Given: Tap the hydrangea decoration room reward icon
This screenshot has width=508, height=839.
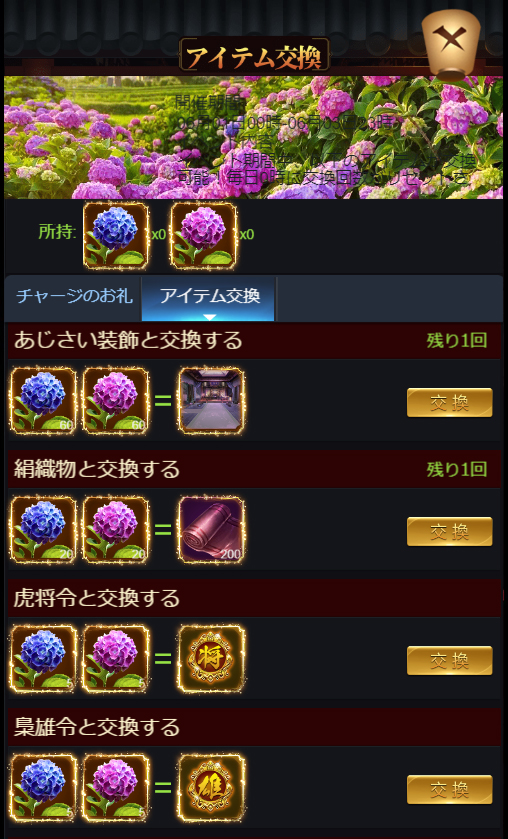Looking at the screenshot, I should tap(211, 400).
